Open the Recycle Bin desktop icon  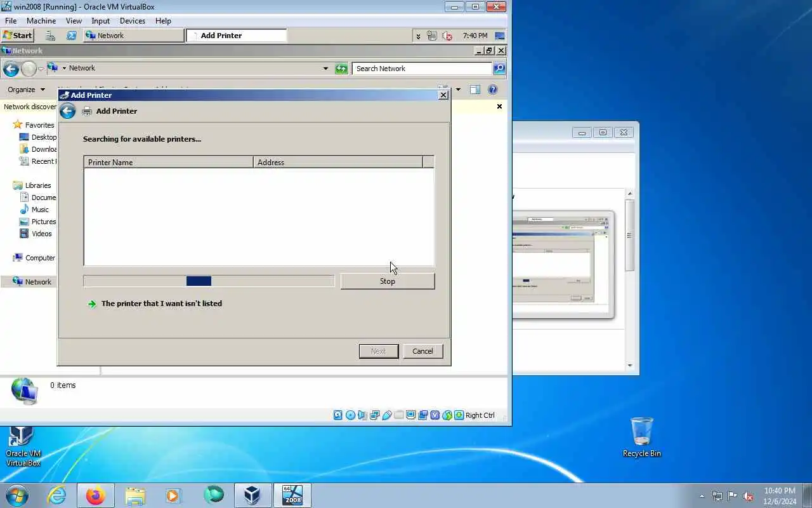(x=641, y=437)
